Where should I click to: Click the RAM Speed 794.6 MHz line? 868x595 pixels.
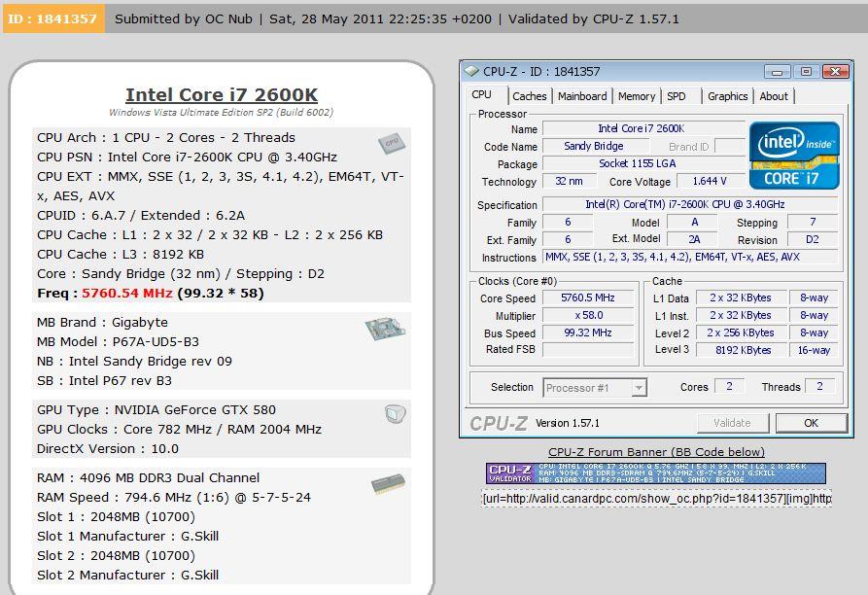tap(174, 498)
